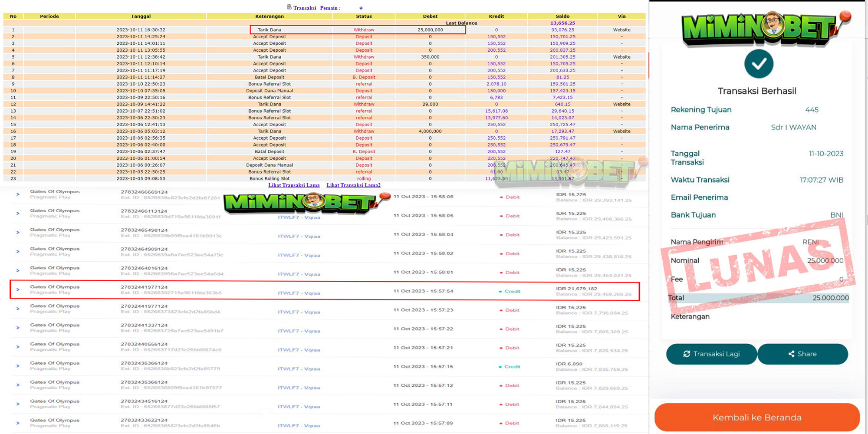Screen dimensions: 868x434
Task: Click the share icon on Share button
Action: tap(791, 354)
